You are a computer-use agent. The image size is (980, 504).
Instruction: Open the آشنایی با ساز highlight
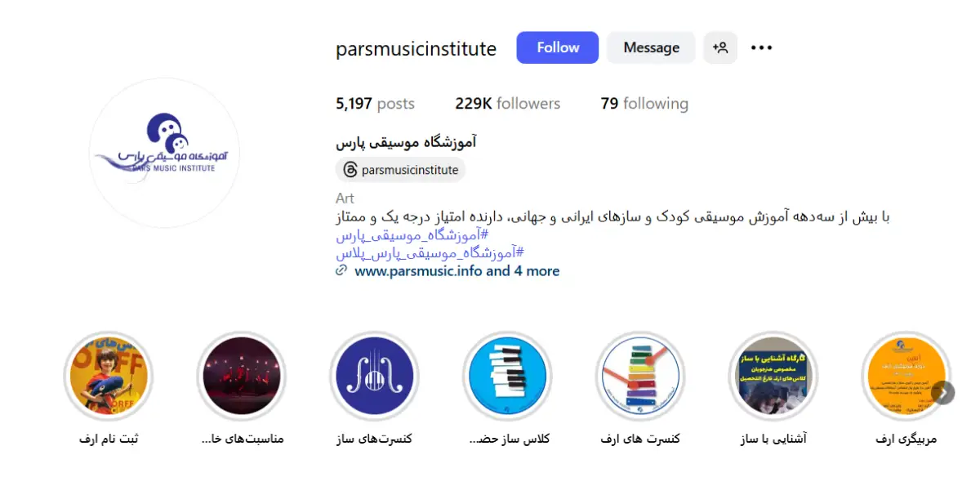coord(773,376)
